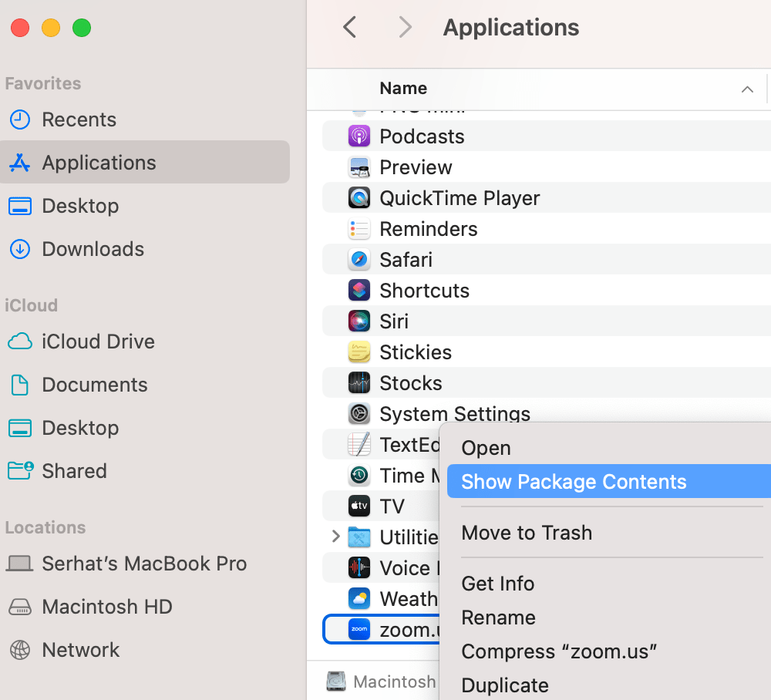The width and height of the screenshot is (771, 700).
Task: Click the TV name text
Action: click(392, 506)
